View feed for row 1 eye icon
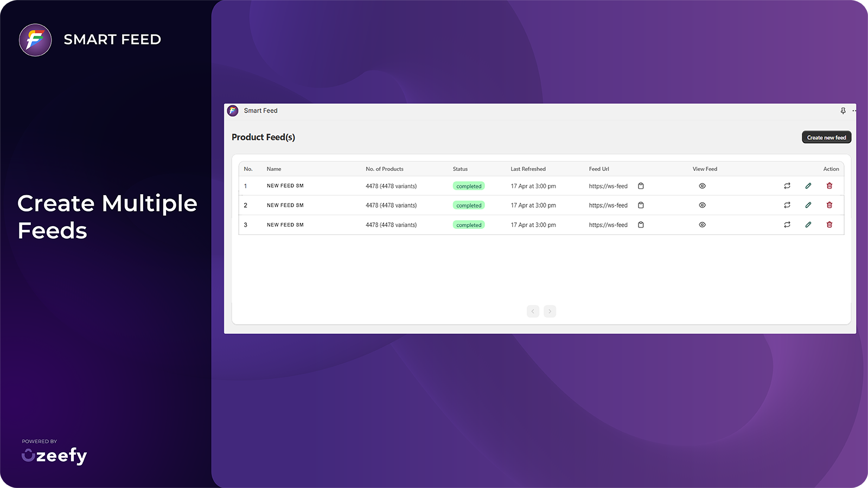This screenshot has width=868, height=488. (x=702, y=186)
